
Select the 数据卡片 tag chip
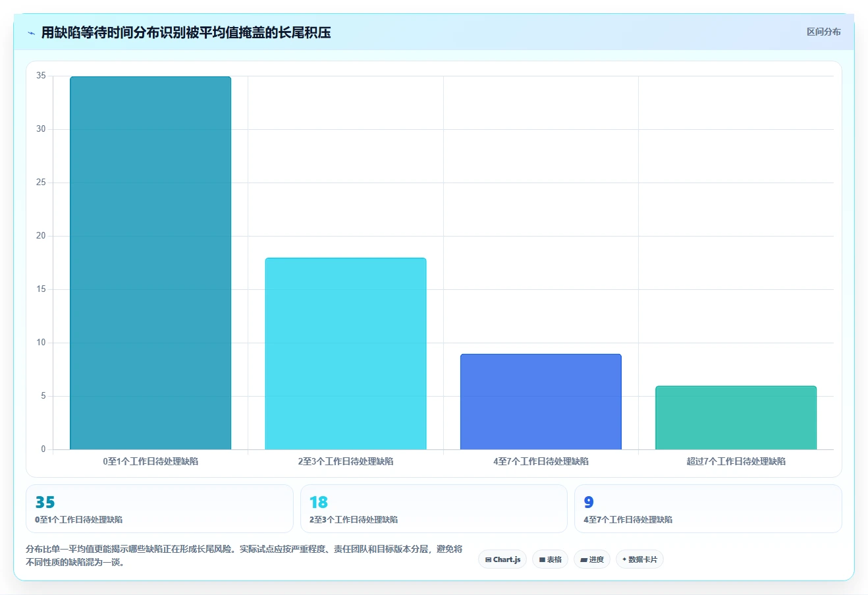(639, 559)
